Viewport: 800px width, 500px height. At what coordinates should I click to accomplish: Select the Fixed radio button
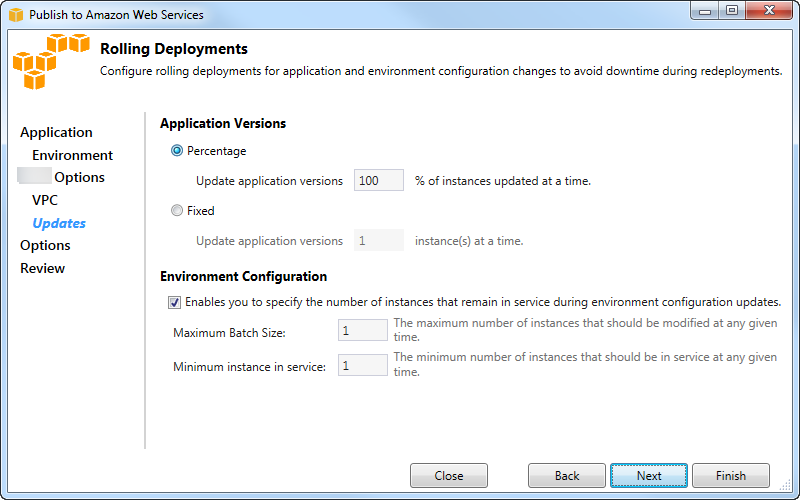point(177,211)
